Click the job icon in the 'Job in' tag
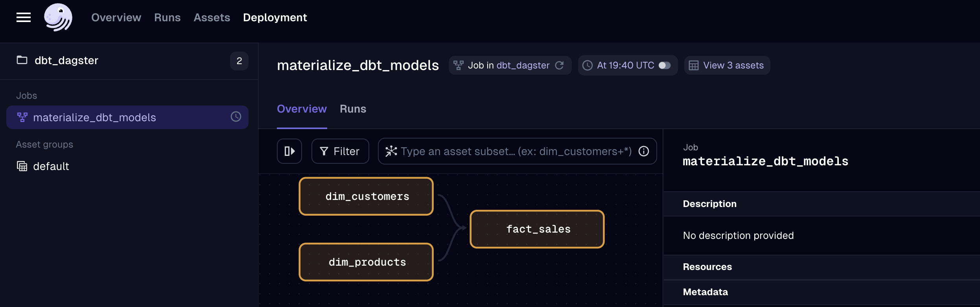This screenshot has height=307, width=980. tap(459, 65)
